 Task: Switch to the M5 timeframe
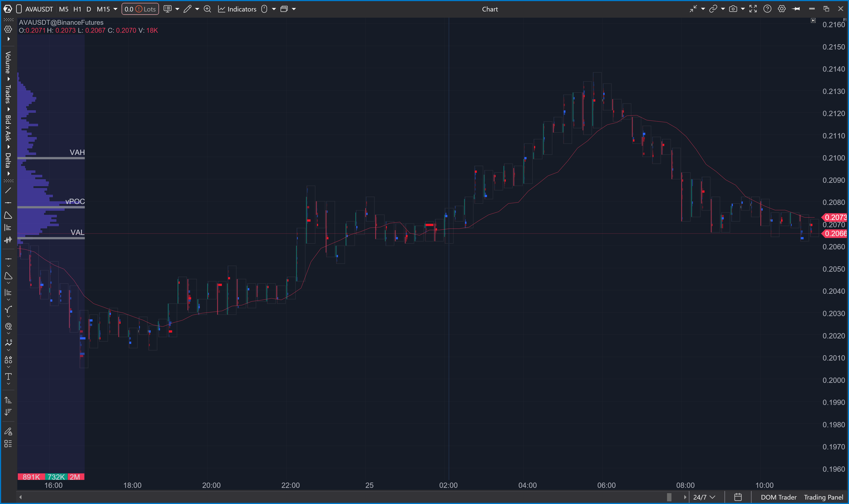pos(63,9)
